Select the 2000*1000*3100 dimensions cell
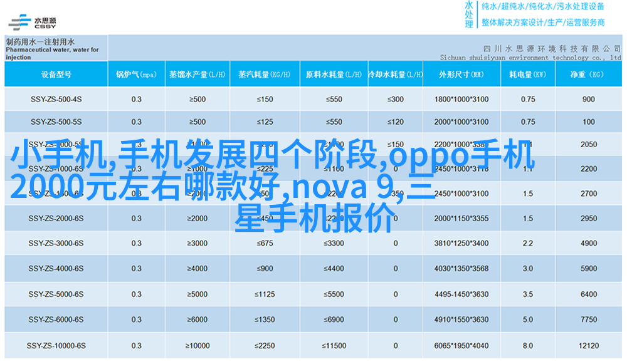The width and height of the screenshot is (627, 364). pyautogui.click(x=461, y=122)
